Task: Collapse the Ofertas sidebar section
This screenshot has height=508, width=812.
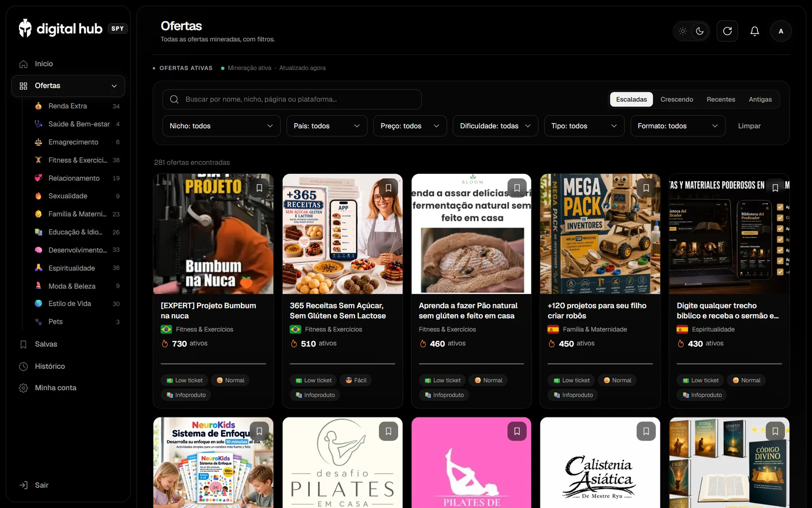Action: (114, 86)
